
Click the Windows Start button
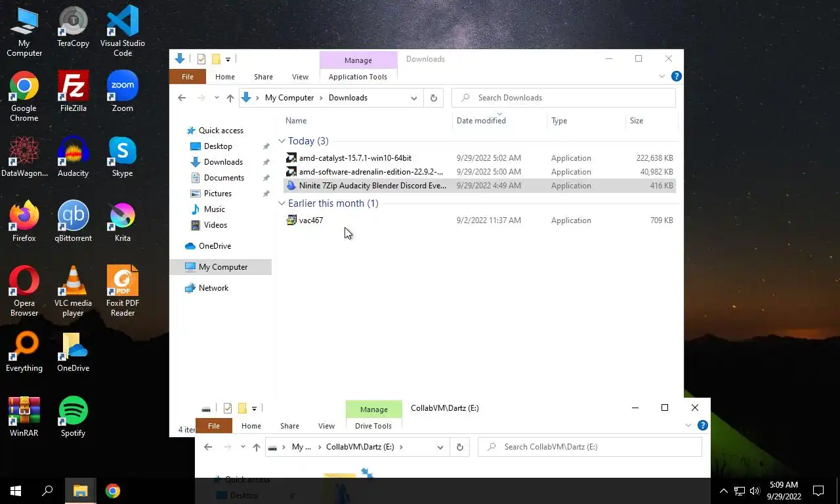(x=16, y=491)
